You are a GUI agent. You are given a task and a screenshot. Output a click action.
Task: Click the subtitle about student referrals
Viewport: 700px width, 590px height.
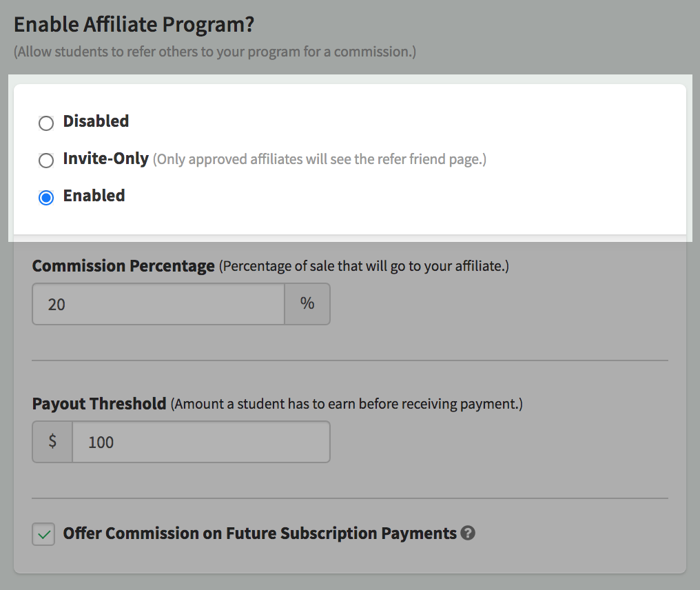click(x=215, y=52)
